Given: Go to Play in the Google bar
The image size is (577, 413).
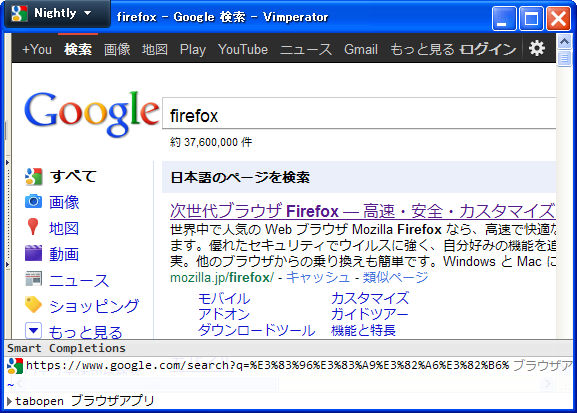Looking at the screenshot, I should [x=193, y=49].
